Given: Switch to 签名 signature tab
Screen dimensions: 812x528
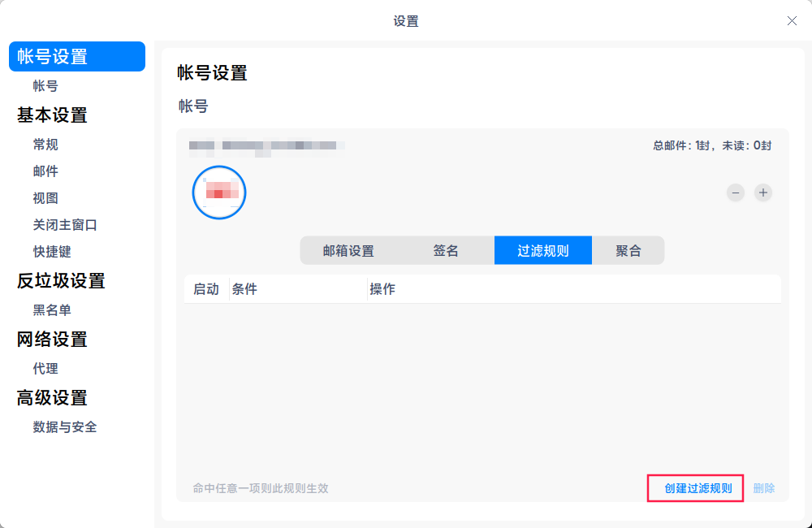Looking at the screenshot, I should [445, 250].
